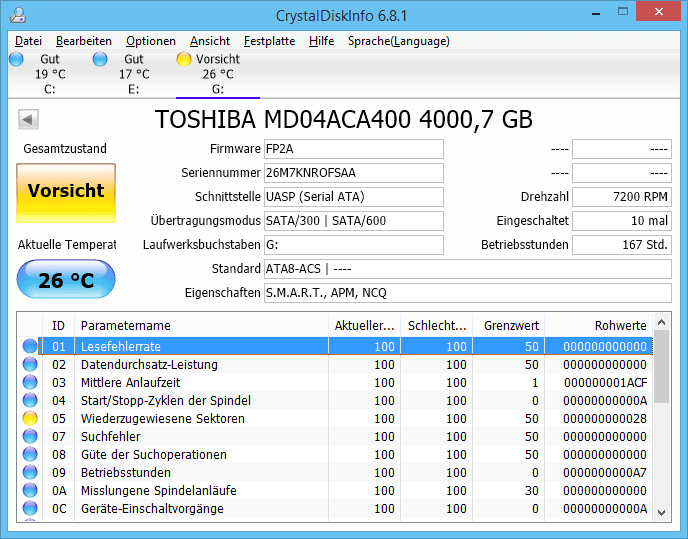Click the scroll up arrow of SMART list
The height and width of the screenshot is (539, 688).
click(662, 323)
